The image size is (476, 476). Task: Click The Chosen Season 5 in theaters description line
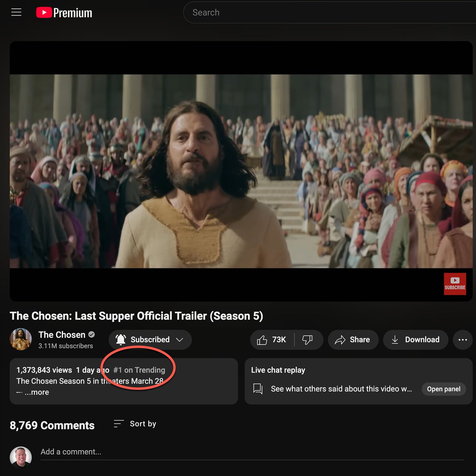(90, 381)
